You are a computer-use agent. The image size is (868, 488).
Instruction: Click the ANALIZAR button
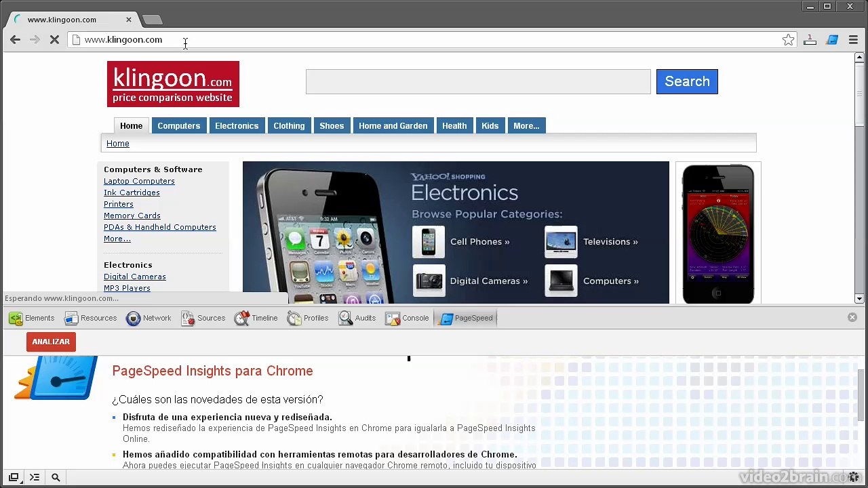point(51,342)
